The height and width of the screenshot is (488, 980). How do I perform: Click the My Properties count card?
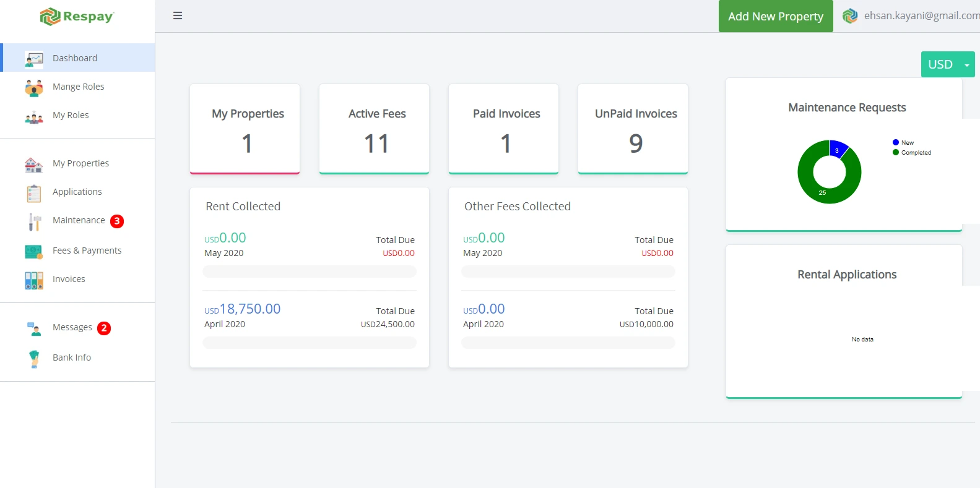245,129
